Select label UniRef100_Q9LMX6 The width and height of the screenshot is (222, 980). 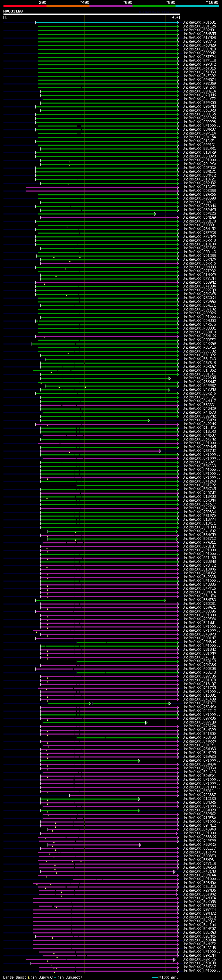(x=199, y=937)
